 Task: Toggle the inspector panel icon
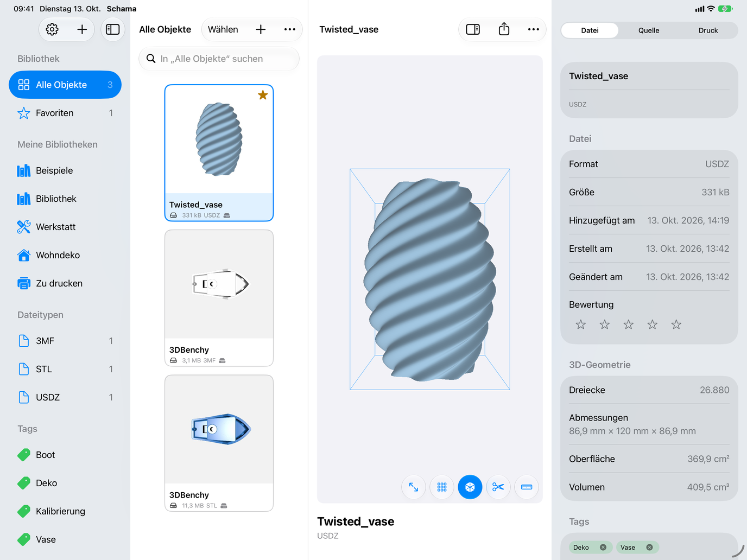click(x=473, y=29)
